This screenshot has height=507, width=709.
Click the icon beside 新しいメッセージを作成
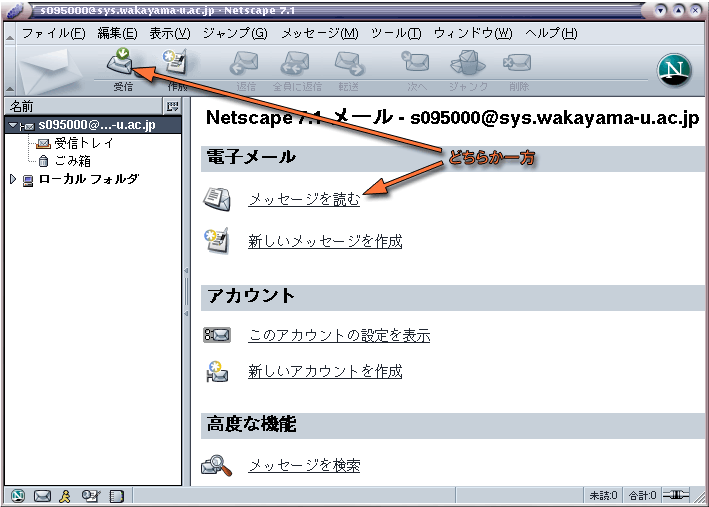point(217,241)
